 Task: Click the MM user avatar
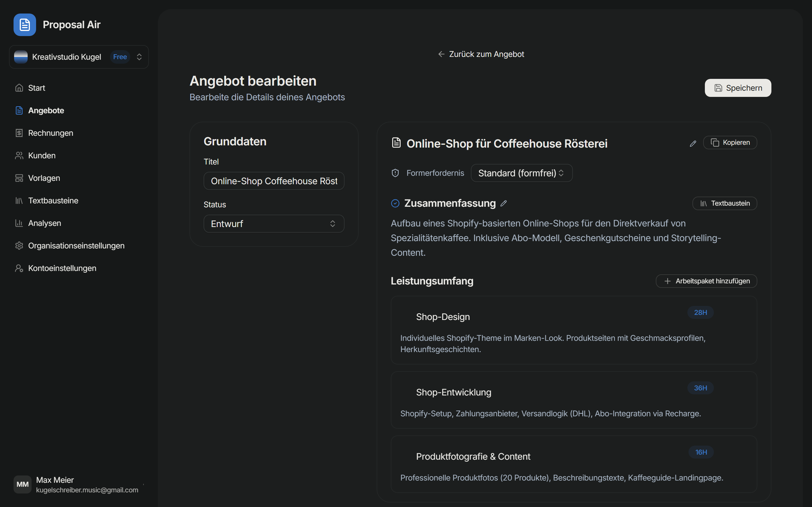[x=23, y=484]
